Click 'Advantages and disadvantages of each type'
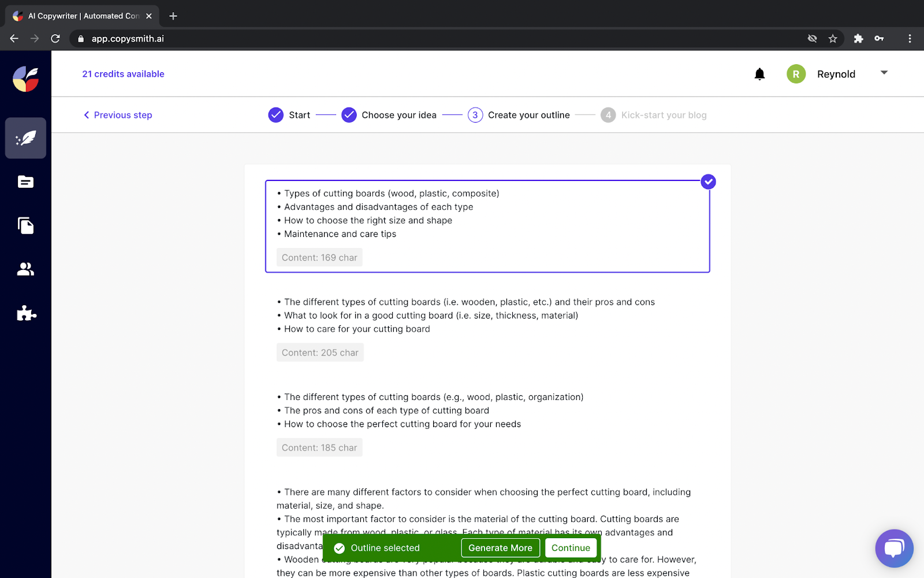 [375, 207]
